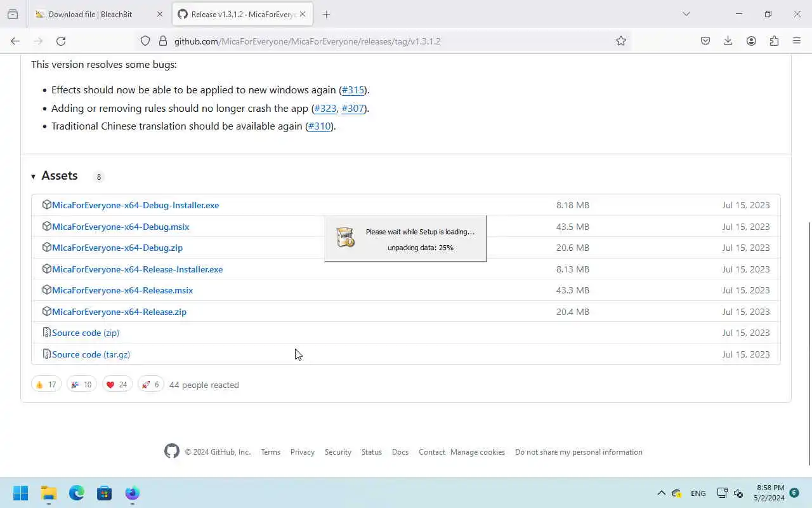Open the Firefox account icon
812x508 pixels.
pos(751,41)
